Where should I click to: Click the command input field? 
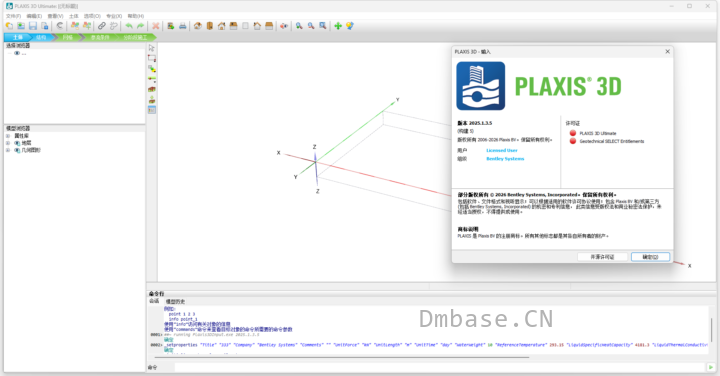pos(439,367)
